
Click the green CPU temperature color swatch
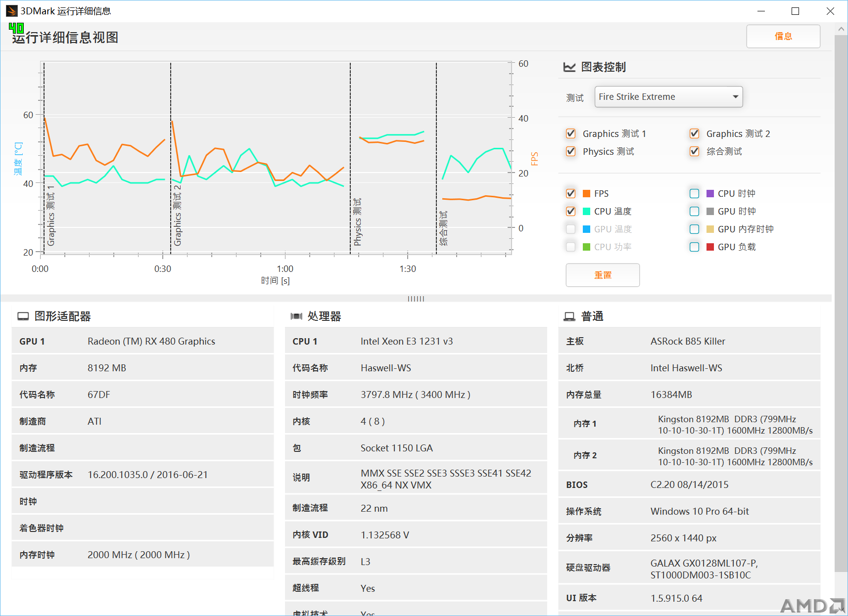(587, 212)
